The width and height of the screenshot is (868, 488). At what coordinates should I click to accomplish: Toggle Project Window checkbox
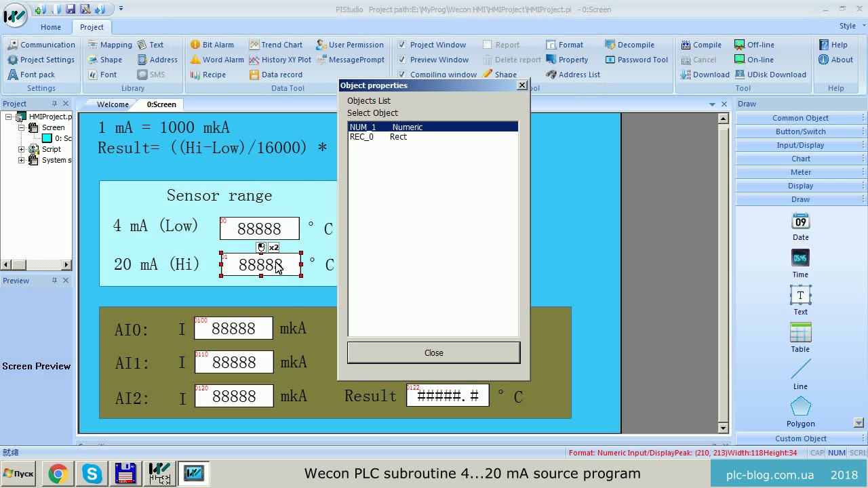pos(402,45)
